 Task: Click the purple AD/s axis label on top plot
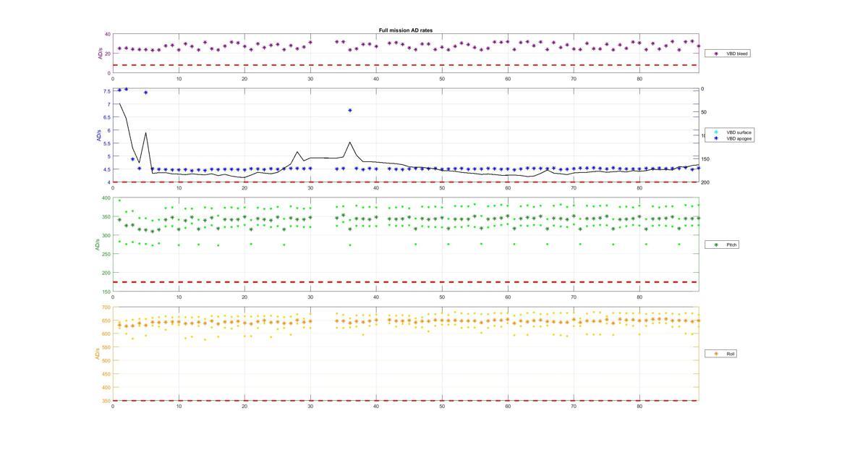pyautogui.click(x=101, y=54)
